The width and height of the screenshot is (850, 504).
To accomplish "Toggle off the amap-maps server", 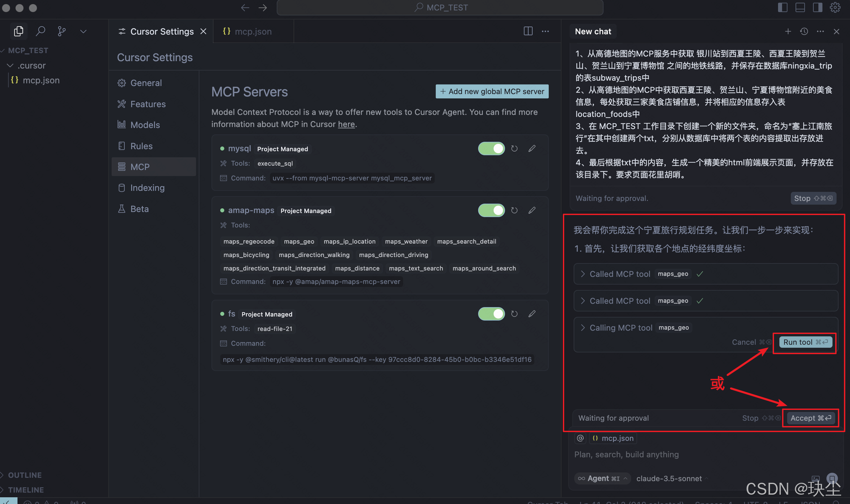I will (491, 210).
